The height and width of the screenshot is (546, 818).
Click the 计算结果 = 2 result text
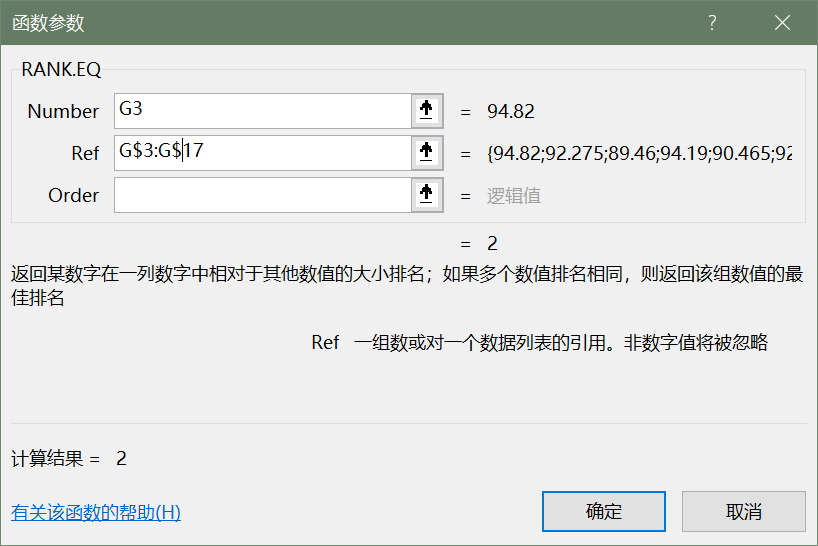tap(69, 459)
